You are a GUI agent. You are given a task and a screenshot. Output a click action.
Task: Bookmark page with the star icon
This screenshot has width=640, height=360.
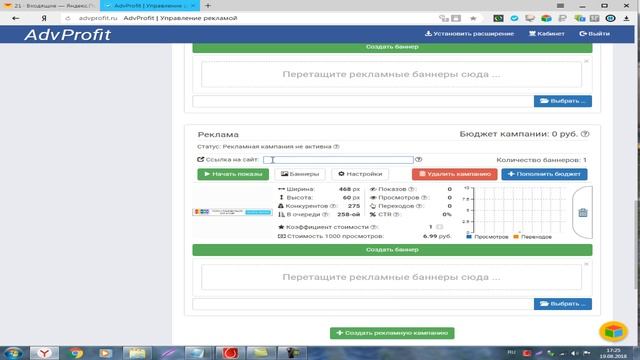(x=473, y=18)
